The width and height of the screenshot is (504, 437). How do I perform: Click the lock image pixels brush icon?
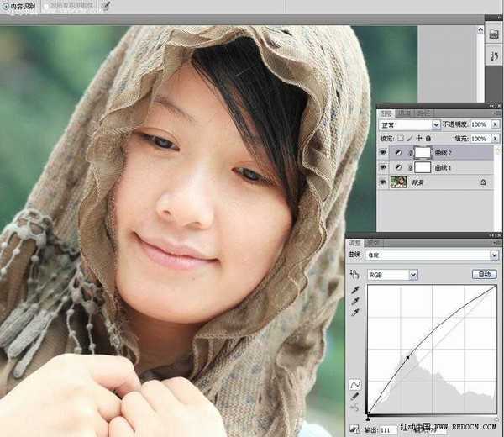409,138
